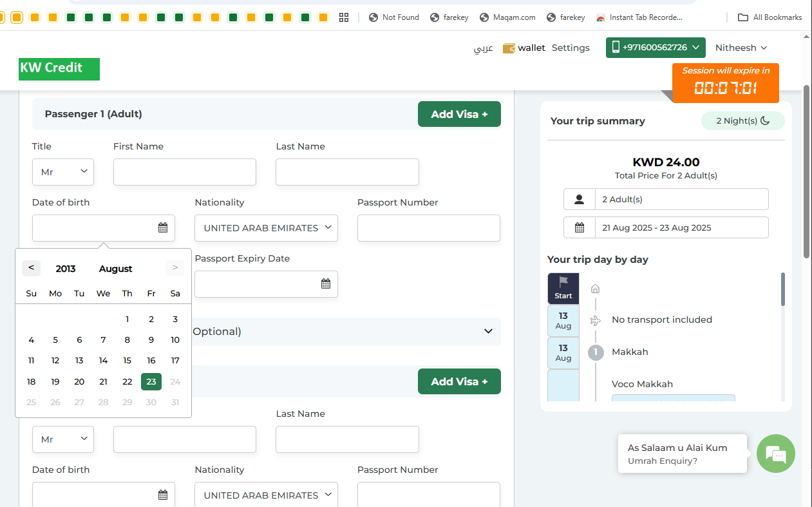Open the Maqam.com bookmark
Viewport: 812px width, 507px height.
point(507,17)
